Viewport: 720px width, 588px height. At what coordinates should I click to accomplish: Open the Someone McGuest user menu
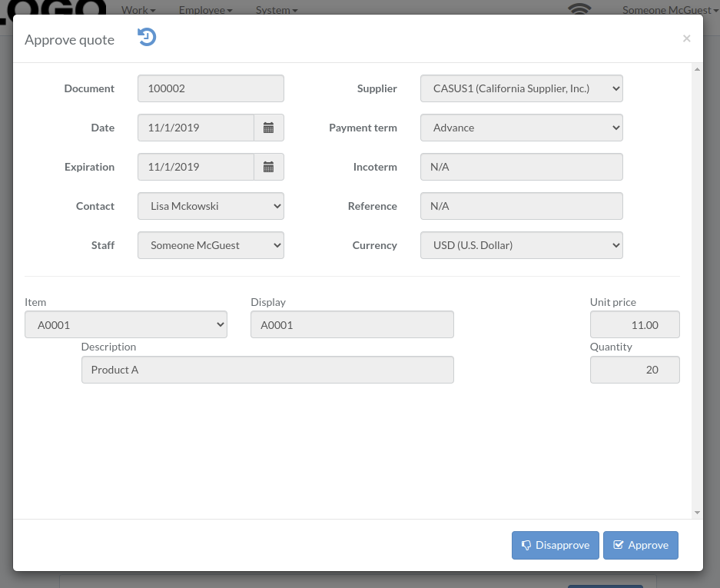click(x=670, y=10)
